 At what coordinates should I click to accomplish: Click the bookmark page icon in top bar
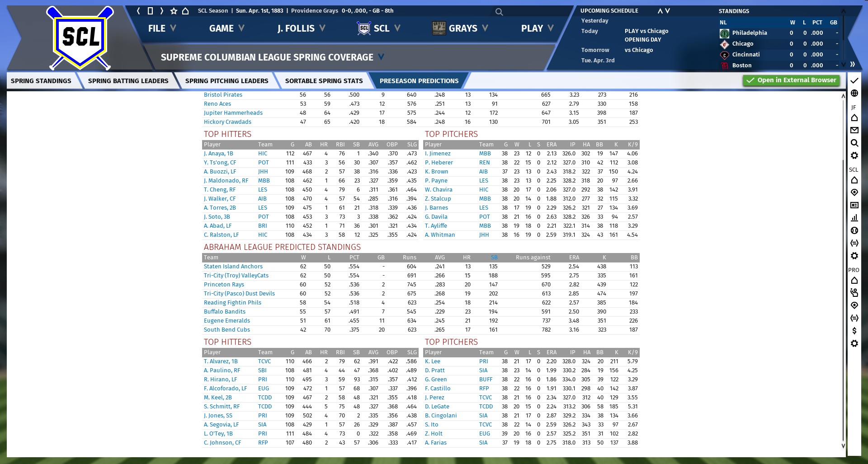coord(150,11)
